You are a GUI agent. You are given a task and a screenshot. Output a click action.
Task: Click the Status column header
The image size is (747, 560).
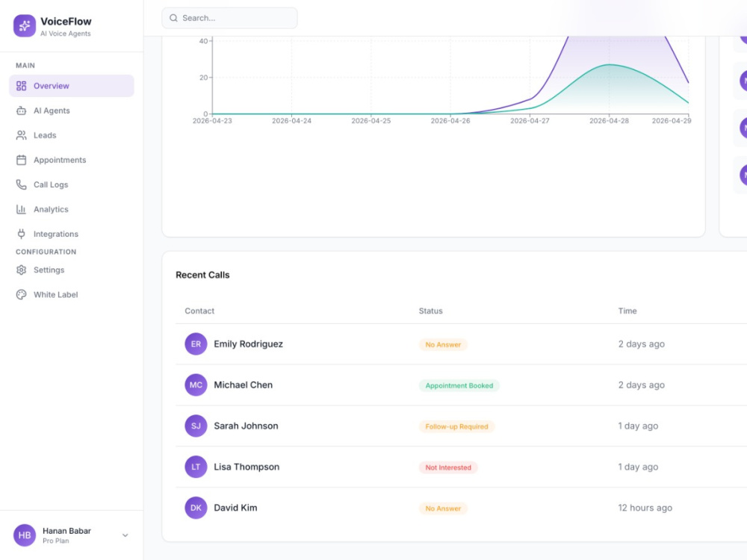tap(431, 311)
